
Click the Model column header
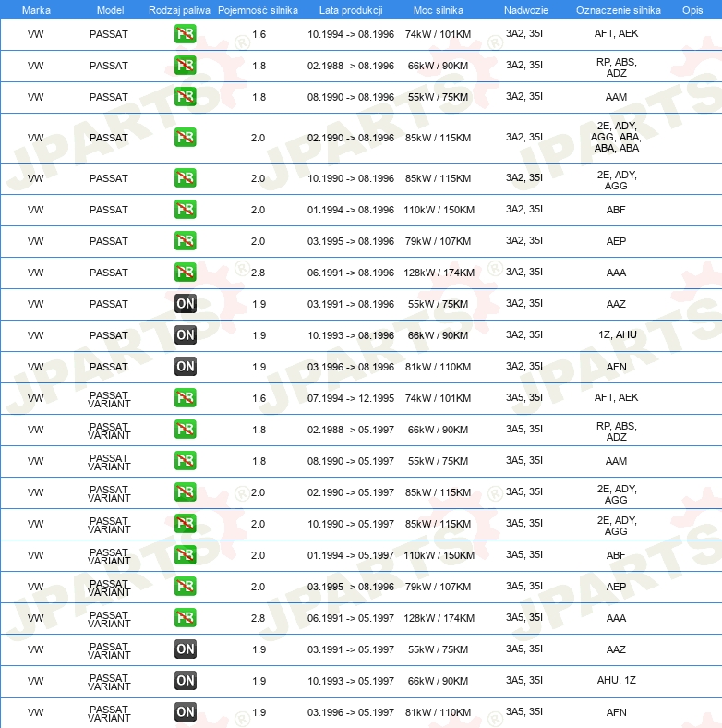pyautogui.click(x=110, y=10)
